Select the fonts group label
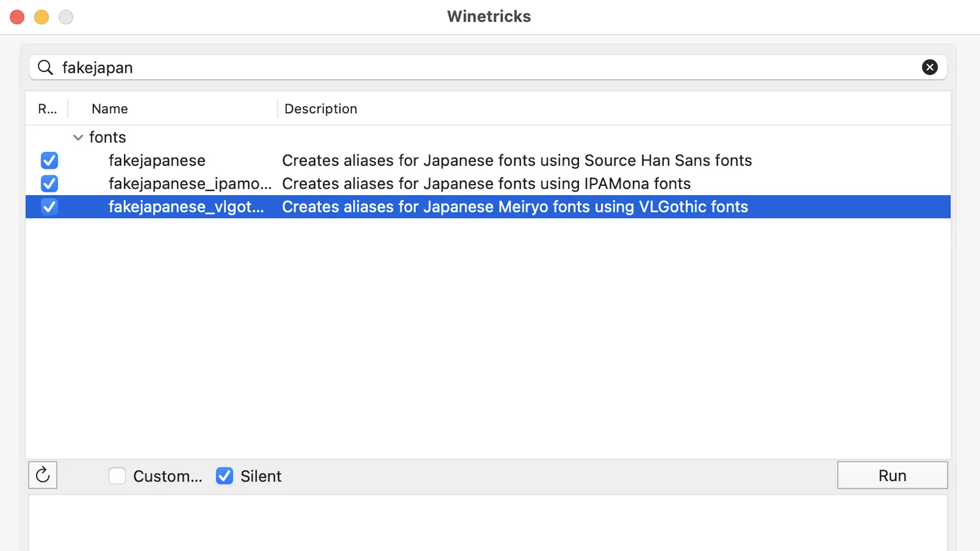This screenshot has height=551, width=980. click(107, 137)
